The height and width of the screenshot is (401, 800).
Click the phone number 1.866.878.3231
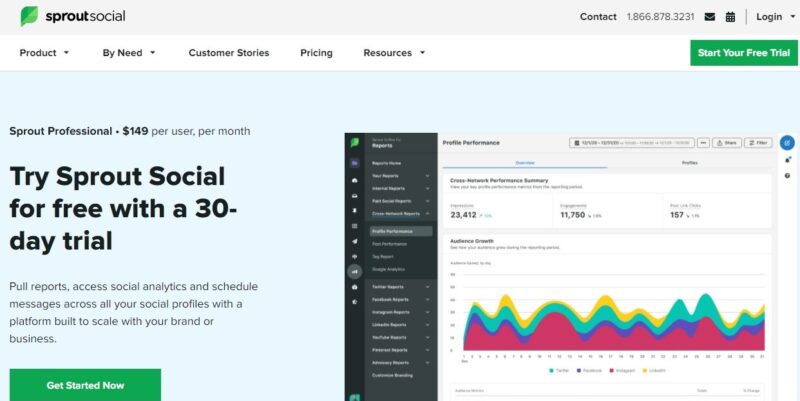click(x=660, y=17)
